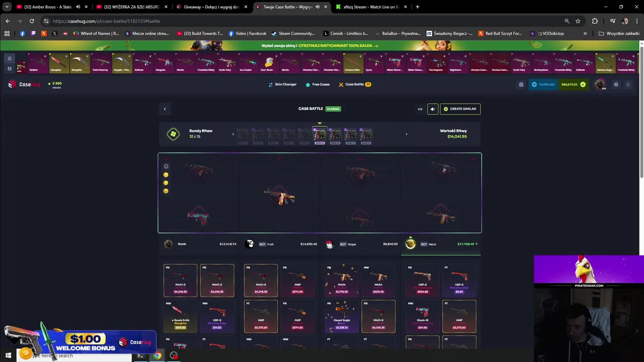
Task: Open BOT Nope's avatar
Action: (330, 244)
